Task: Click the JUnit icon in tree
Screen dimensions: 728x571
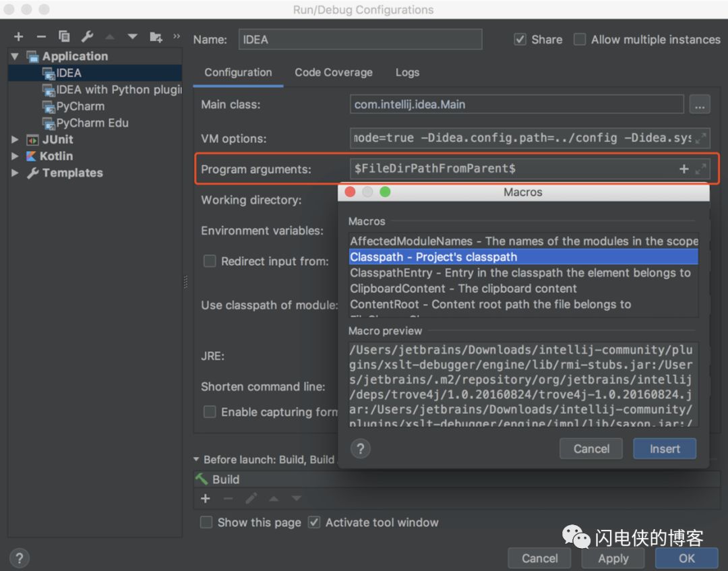Action: click(x=32, y=140)
